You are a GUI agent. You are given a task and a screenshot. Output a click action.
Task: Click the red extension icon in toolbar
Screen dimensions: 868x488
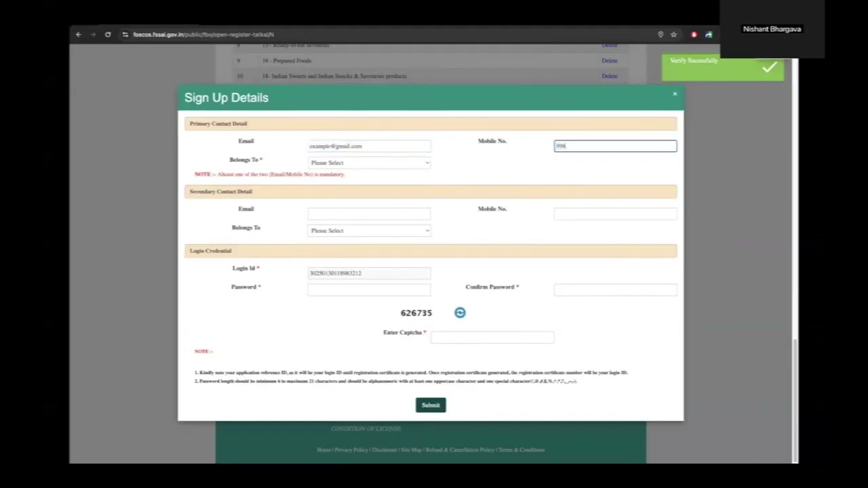(694, 35)
